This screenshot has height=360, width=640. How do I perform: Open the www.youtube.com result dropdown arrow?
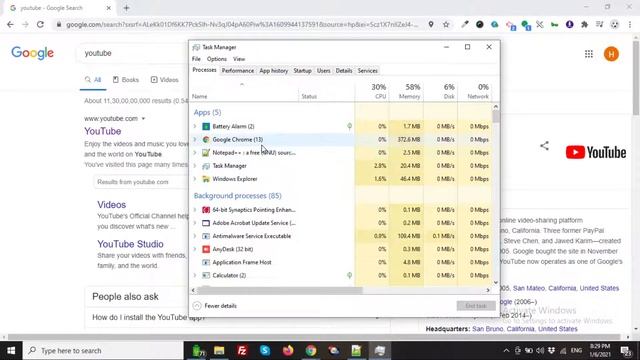coord(143,119)
